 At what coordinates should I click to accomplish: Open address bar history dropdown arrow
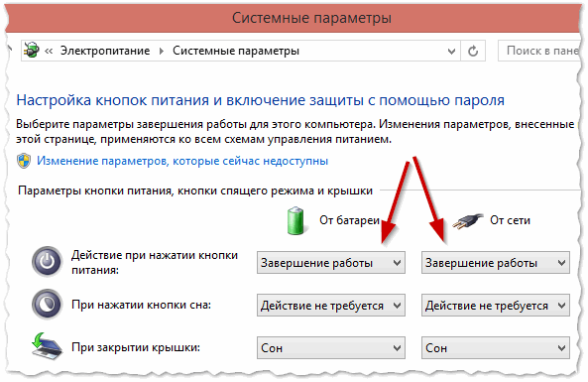pos(451,51)
